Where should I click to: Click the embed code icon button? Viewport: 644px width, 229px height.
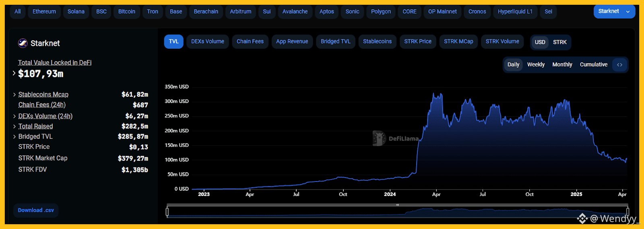(x=619, y=65)
